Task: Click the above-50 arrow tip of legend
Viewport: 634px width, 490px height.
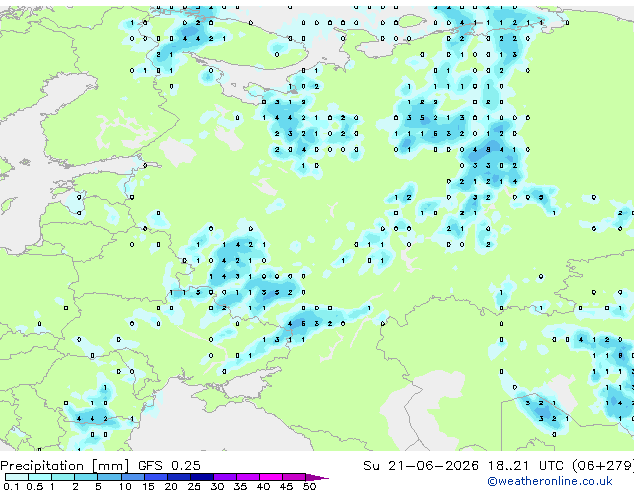Action: click(317, 478)
